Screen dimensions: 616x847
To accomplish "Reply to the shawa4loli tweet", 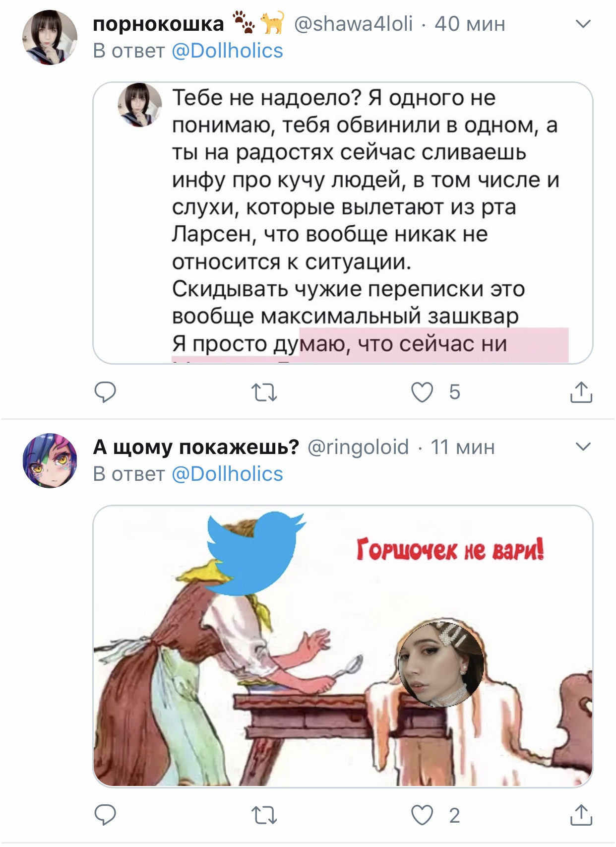I will (105, 392).
